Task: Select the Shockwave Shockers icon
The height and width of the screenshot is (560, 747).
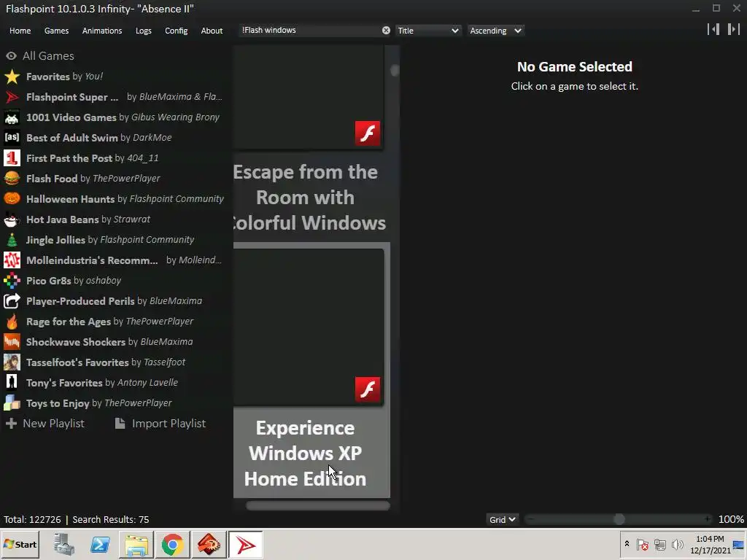Action: (12, 342)
